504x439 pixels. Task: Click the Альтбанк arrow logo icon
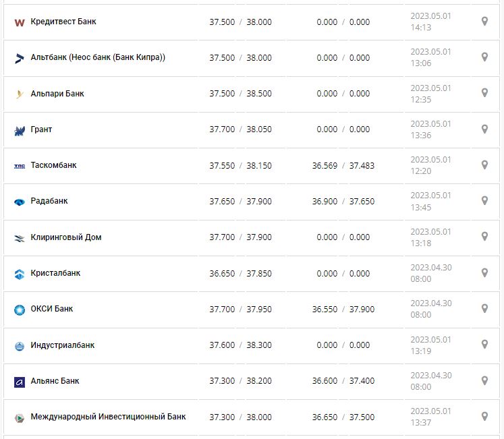19,58
